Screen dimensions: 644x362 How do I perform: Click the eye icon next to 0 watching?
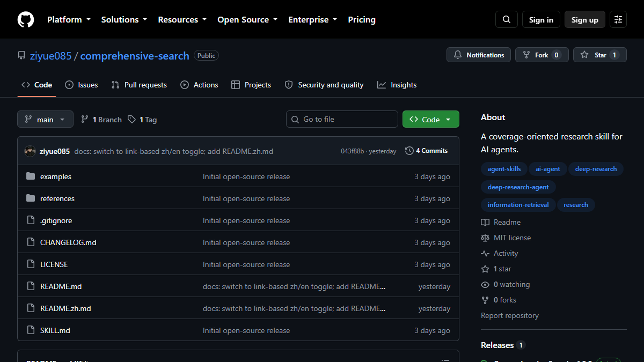[485, 284]
